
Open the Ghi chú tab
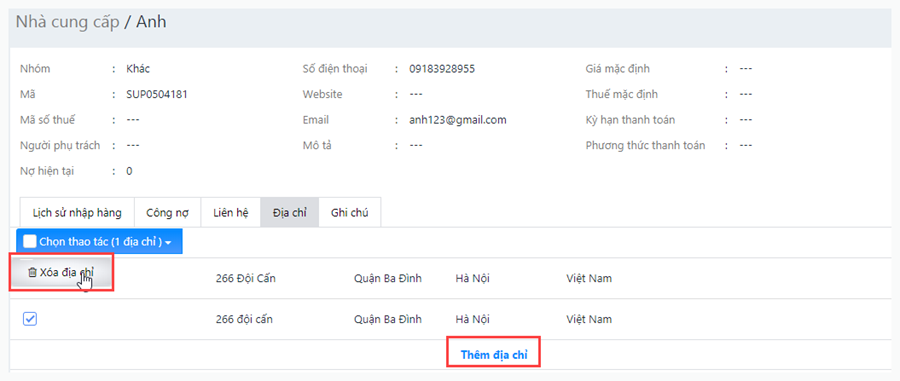point(350,213)
